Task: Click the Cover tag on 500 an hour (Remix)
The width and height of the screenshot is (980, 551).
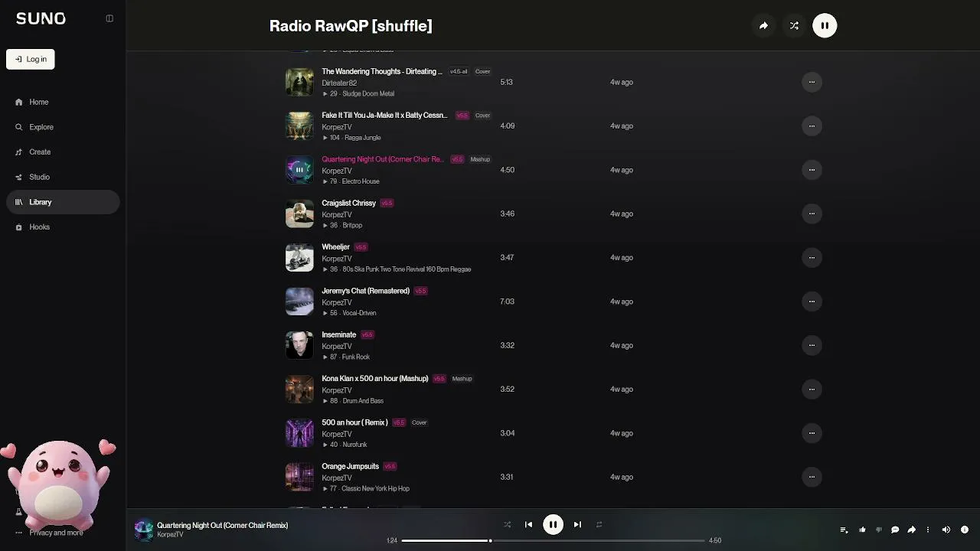Action: 419,422
